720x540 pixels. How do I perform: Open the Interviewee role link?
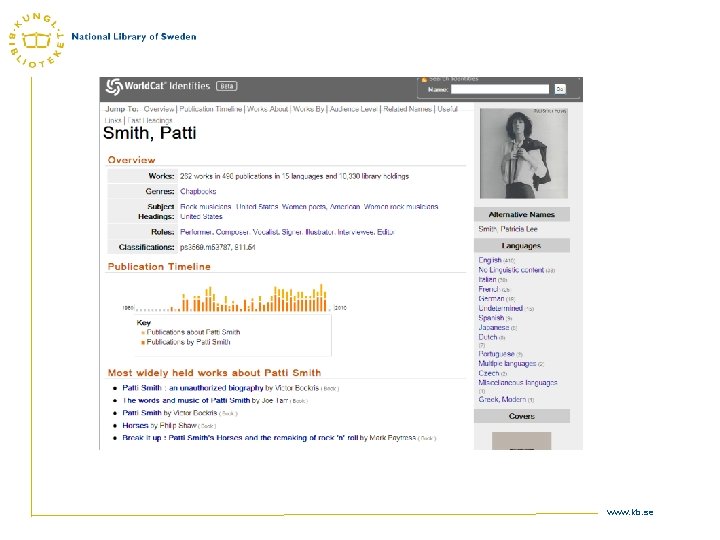tap(356, 232)
